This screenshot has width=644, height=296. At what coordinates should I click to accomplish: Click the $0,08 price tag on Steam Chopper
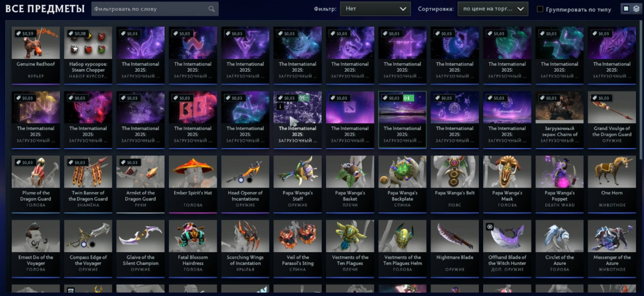point(78,33)
